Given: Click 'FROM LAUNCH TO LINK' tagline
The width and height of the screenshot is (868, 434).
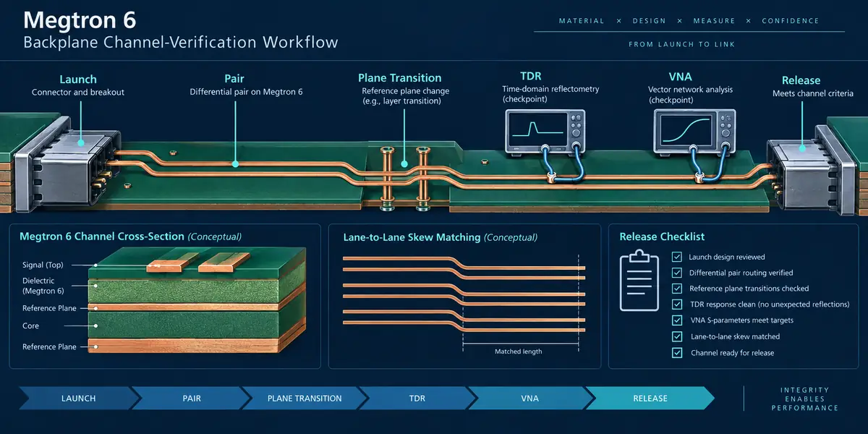Looking at the screenshot, I should coord(682,45).
